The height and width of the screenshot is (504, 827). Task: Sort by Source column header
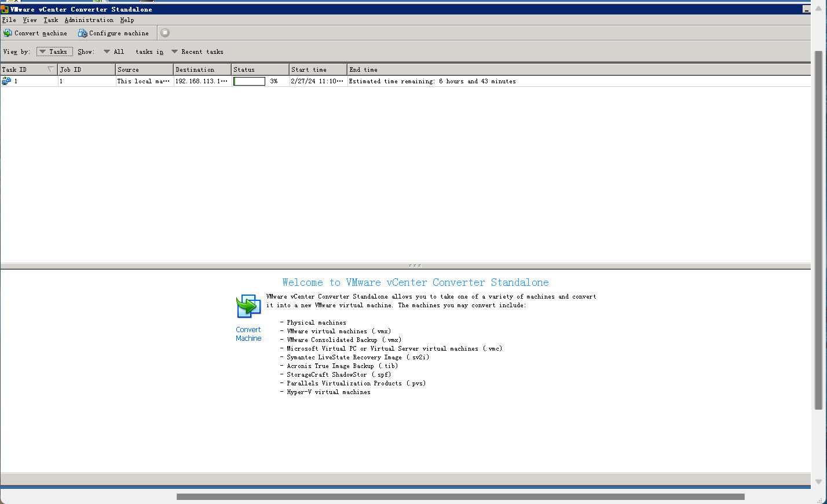click(145, 69)
